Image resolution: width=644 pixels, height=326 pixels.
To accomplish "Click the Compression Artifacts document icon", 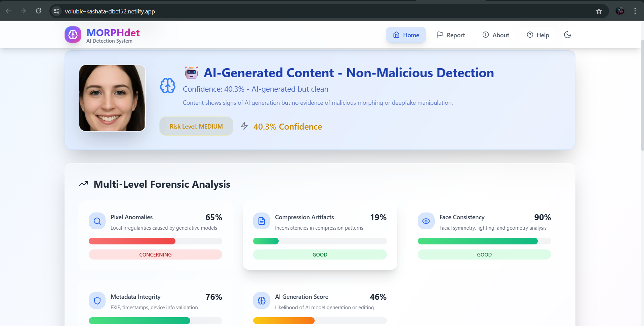I will [x=261, y=221].
